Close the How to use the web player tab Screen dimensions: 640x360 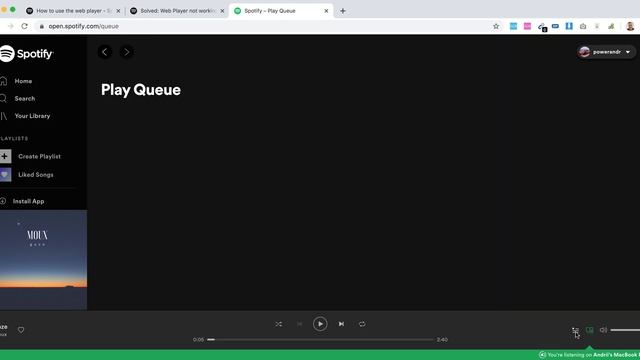118,11
